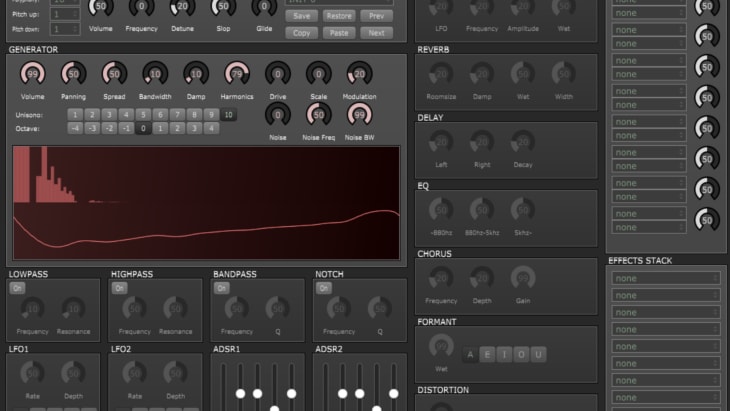Screen dimensions: 730x411
Task: Choose formant vowel U
Action: (538, 355)
